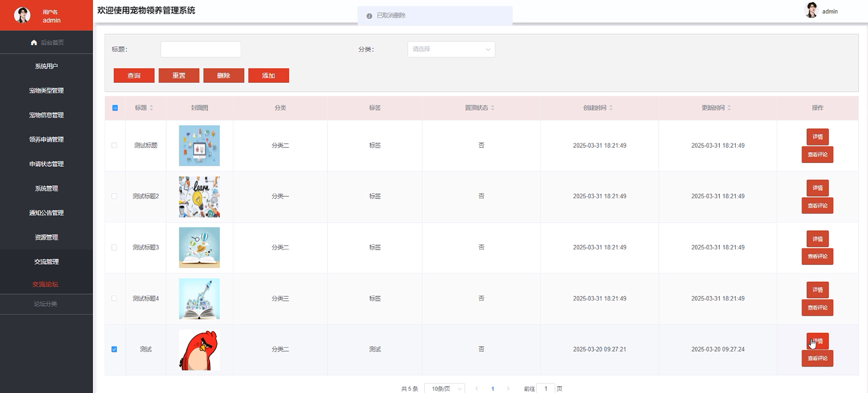
Task: Open the 10条/页 page size dropdown
Action: (x=444, y=389)
